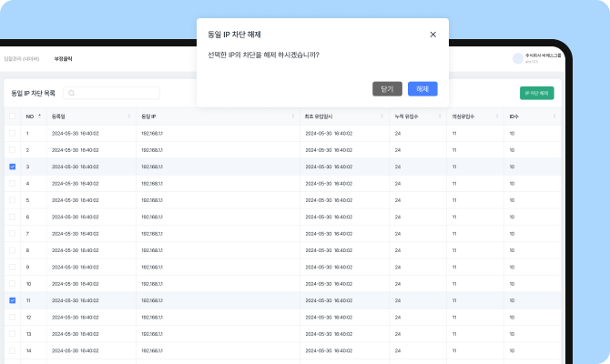Sort using the 등록일 column sort icon
Image resolution: width=610 pixels, height=364 pixels.
pos(128,116)
